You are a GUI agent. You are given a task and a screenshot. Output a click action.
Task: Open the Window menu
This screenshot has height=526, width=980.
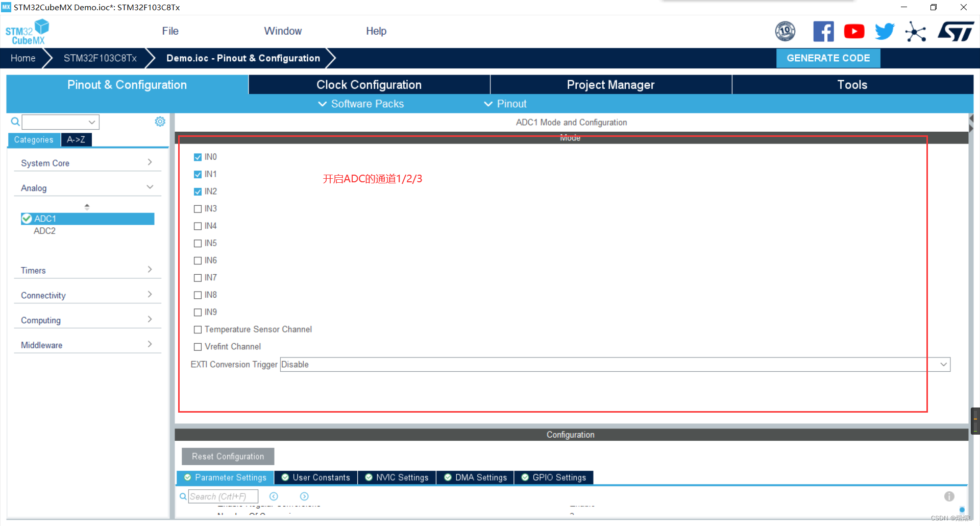point(283,31)
